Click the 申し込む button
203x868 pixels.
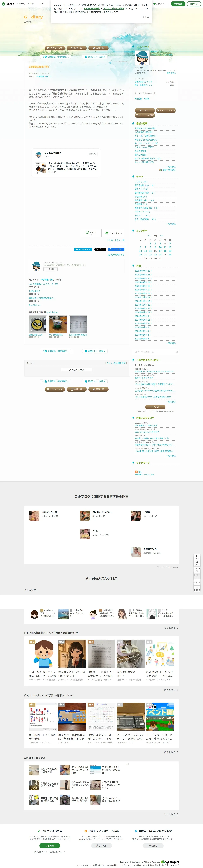tap(153, 845)
